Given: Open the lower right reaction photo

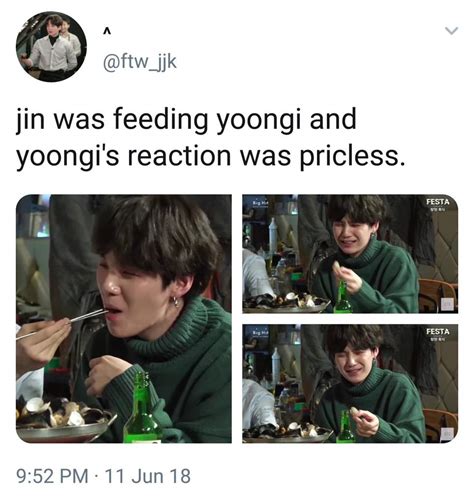Looking at the screenshot, I should tap(350, 384).
